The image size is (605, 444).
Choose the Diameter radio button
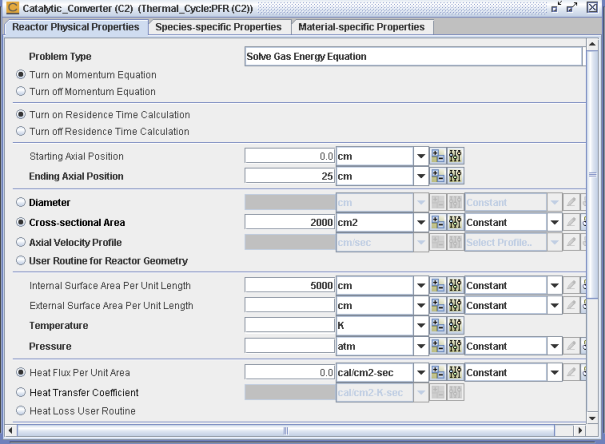click(20, 202)
